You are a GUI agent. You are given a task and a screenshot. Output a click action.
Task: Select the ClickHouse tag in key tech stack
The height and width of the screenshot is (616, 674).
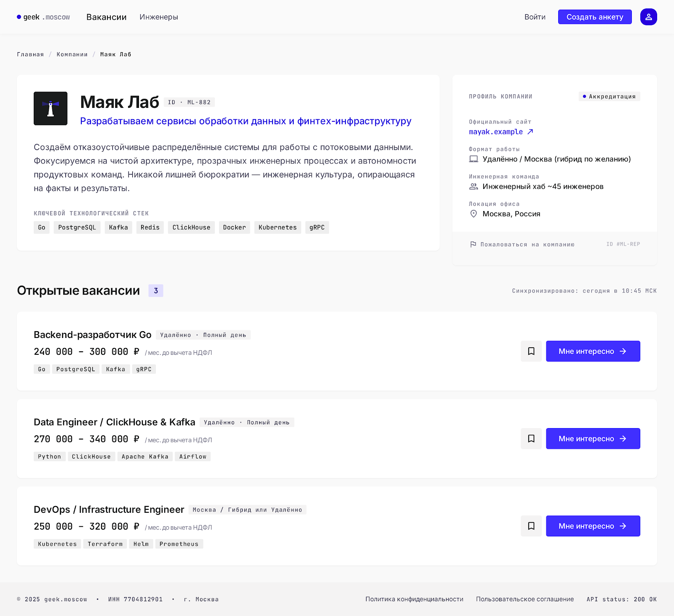tap(191, 228)
